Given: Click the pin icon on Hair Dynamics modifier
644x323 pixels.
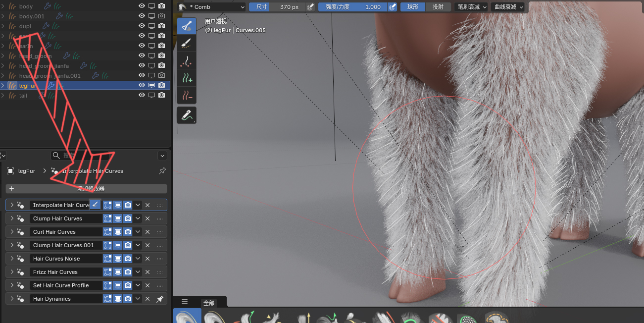Looking at the screenshot, I should (160, 299).
